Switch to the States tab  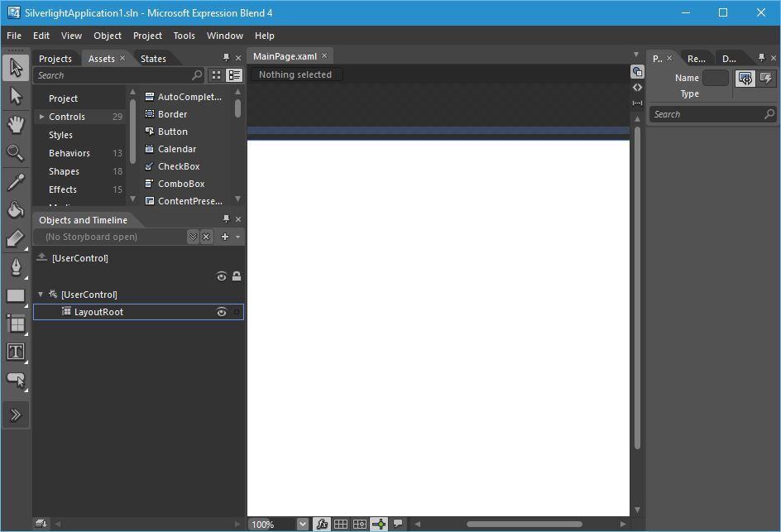click(153, 58)
